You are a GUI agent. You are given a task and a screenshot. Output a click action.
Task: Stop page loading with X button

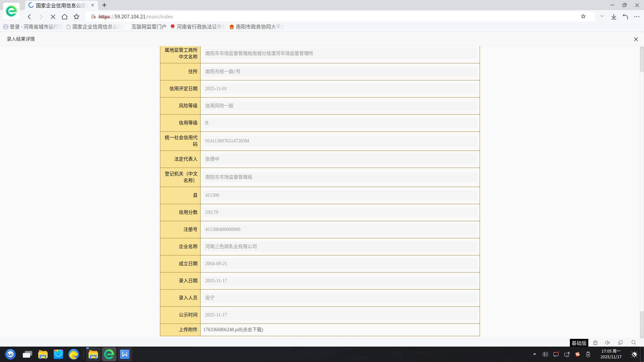(53, 17)
